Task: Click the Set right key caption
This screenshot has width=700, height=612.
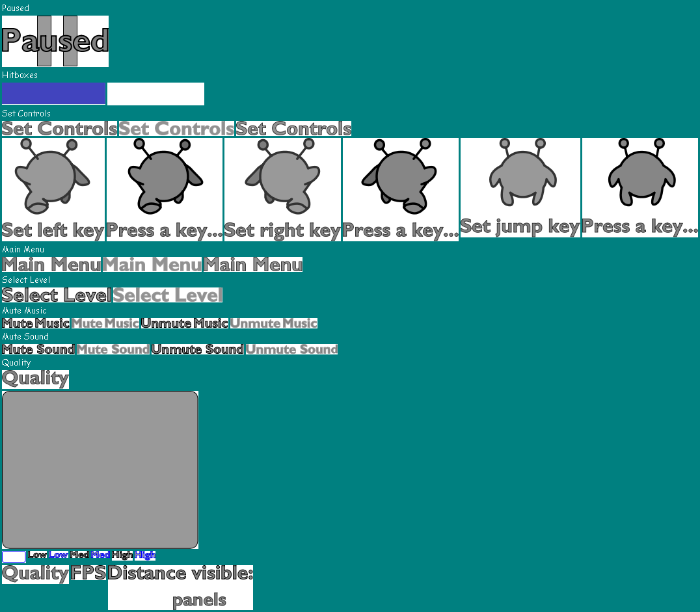Action: [x=282, y=230]
